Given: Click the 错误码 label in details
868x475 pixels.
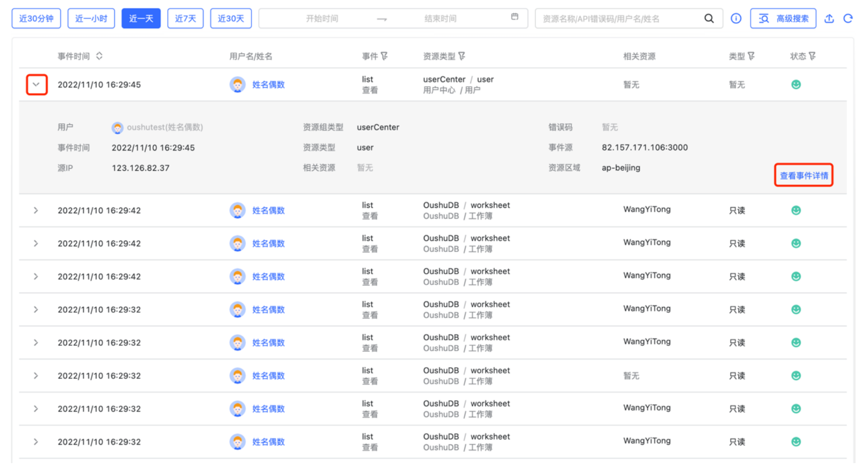Looking at the screenshot, I should click(560, 127).
